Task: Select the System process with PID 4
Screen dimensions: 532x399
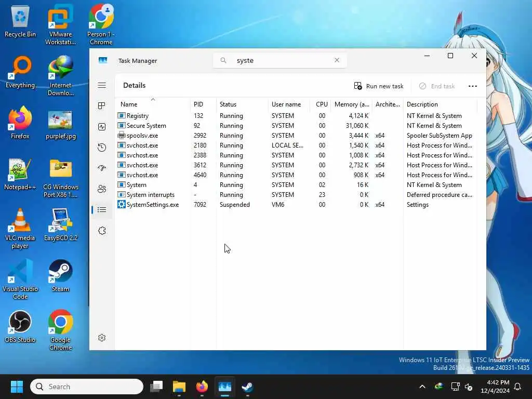Action: 297,185
